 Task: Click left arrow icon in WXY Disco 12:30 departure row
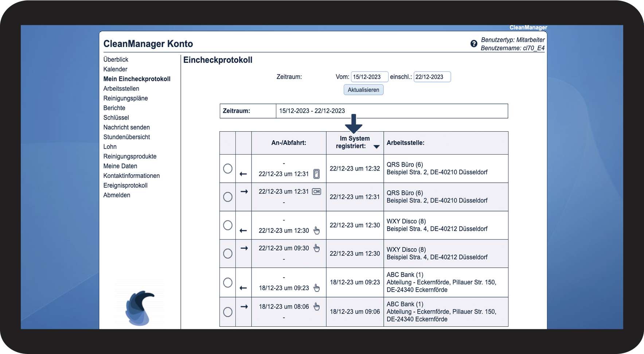click(243, 230)
